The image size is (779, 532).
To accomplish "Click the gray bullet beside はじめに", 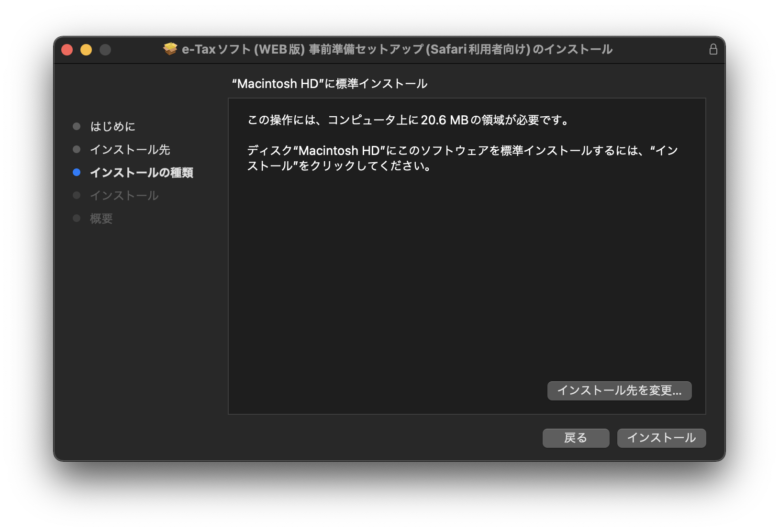I will pos(77,126).
